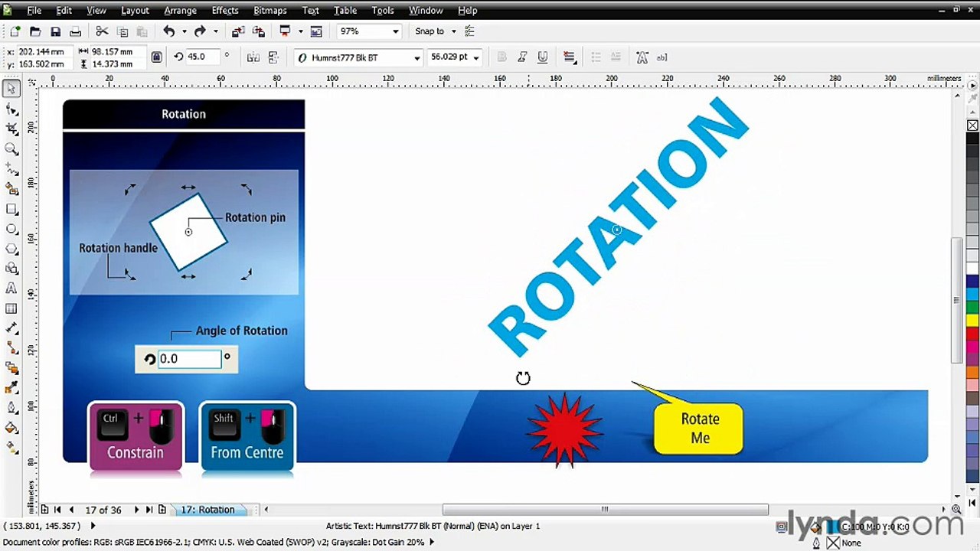
Task: Select the Interactive Fill tool
Action: [x=11, y=448]
